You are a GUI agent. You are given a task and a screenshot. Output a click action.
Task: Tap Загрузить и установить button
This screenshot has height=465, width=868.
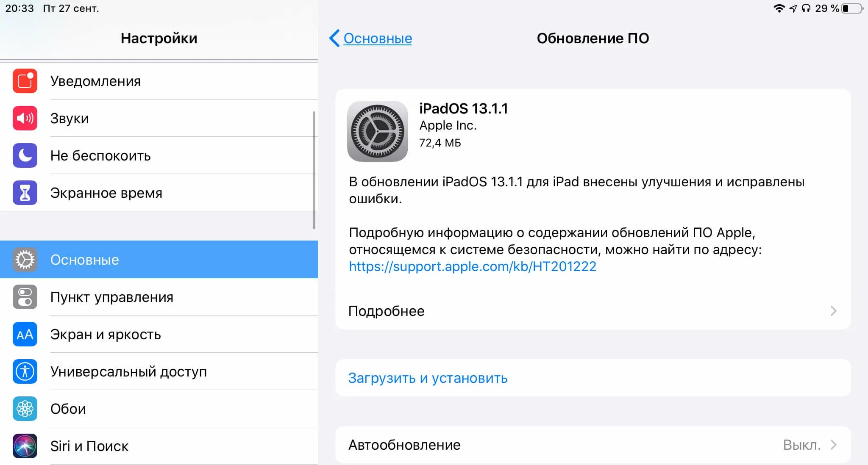click(x=428, y=378)
